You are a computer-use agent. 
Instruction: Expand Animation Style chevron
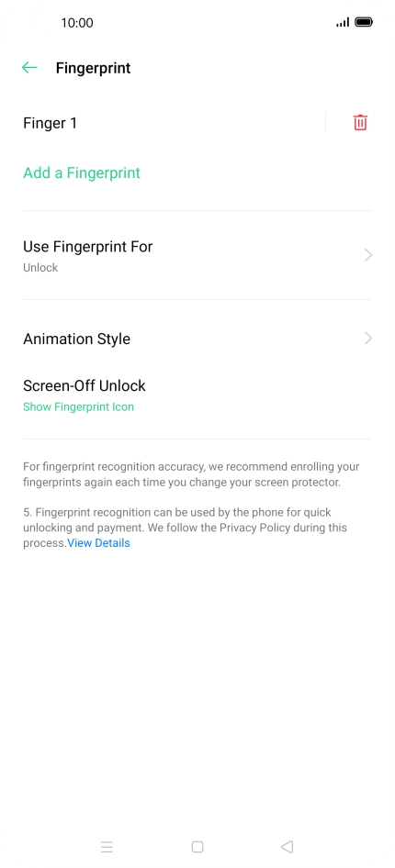pos(367,339)
